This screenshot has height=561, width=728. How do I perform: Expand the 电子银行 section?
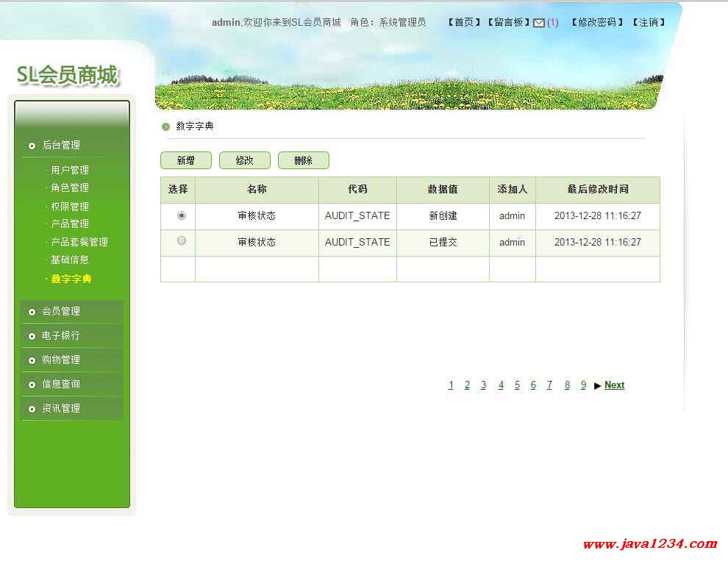click(61, 335)
